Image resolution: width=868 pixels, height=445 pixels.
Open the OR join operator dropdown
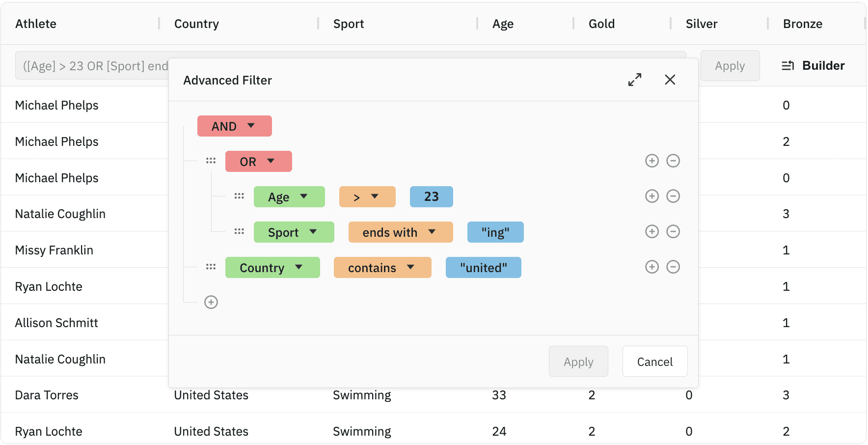[x=259, y=162]
